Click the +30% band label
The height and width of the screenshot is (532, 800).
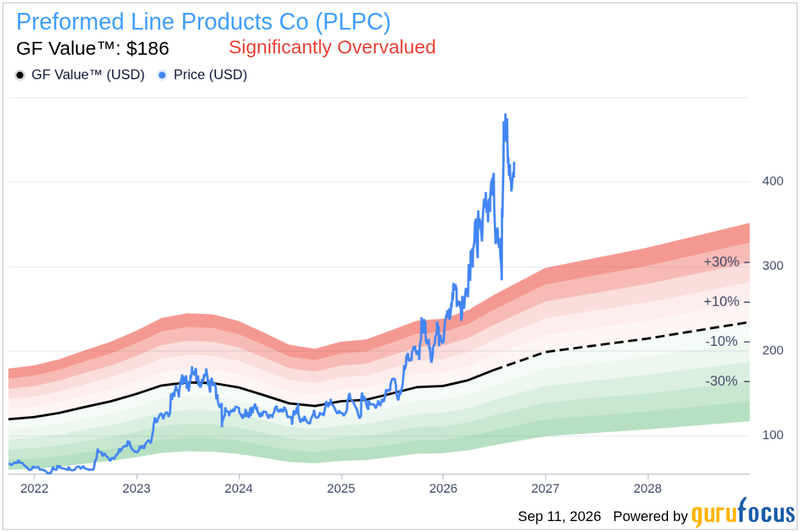721,262
